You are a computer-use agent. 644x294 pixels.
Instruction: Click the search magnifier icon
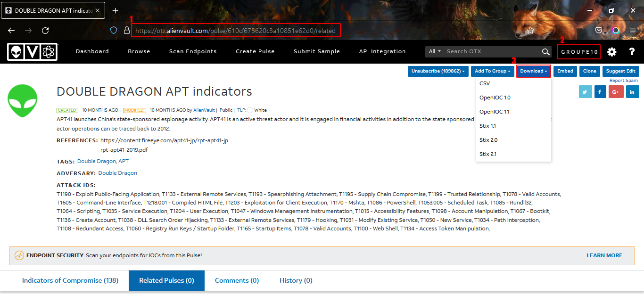(545, 52)
